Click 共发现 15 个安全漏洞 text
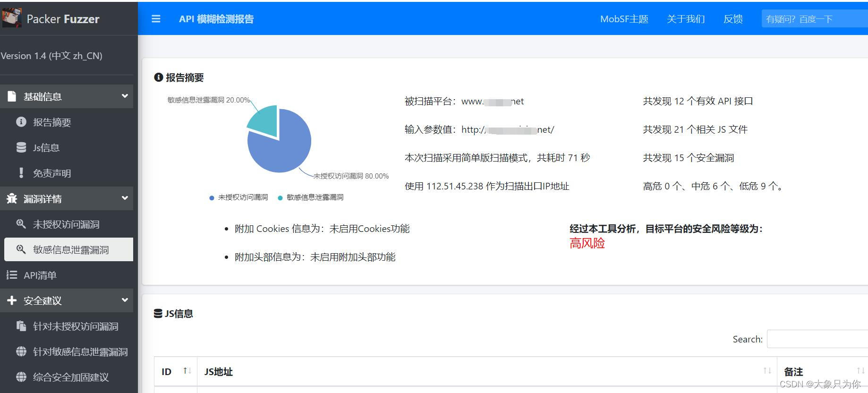The height and width of the screenshot is (393, 868). click(x=689, y=158)
